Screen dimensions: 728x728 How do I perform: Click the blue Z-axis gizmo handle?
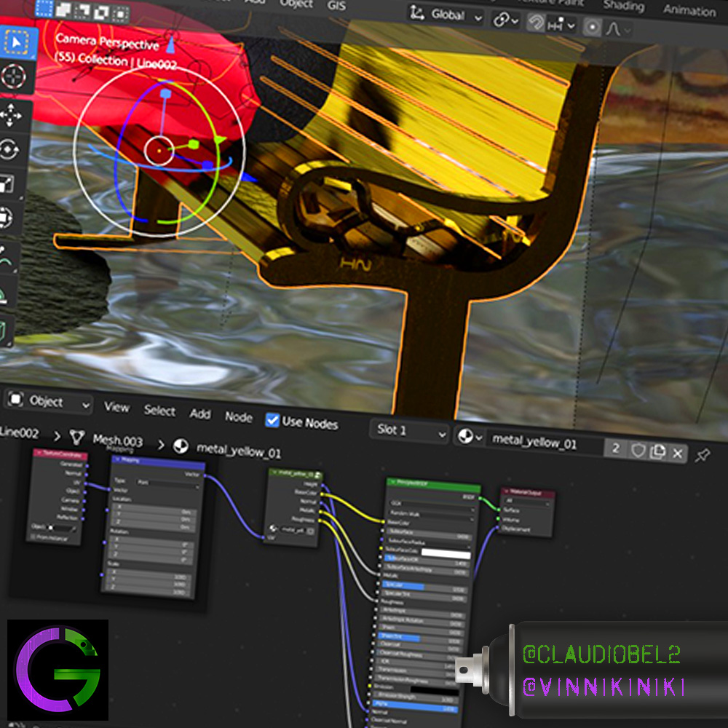(165, 94)
